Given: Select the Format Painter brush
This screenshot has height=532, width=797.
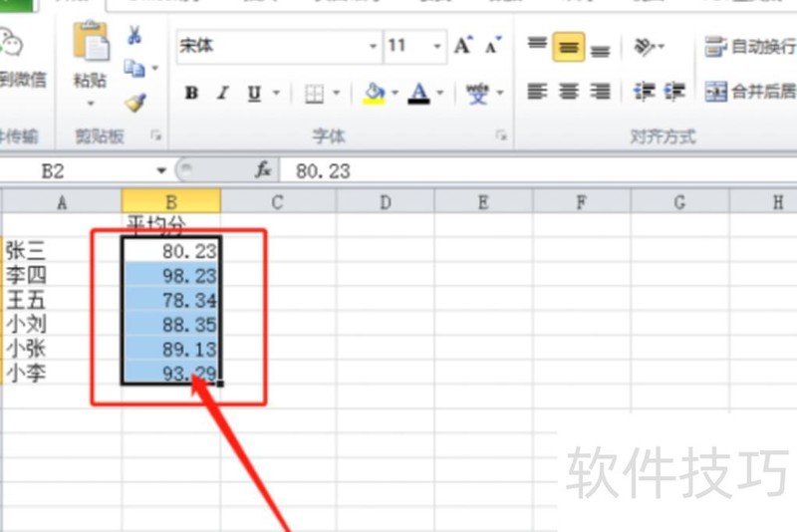Looking at the screenshot, I should point(135,103).
